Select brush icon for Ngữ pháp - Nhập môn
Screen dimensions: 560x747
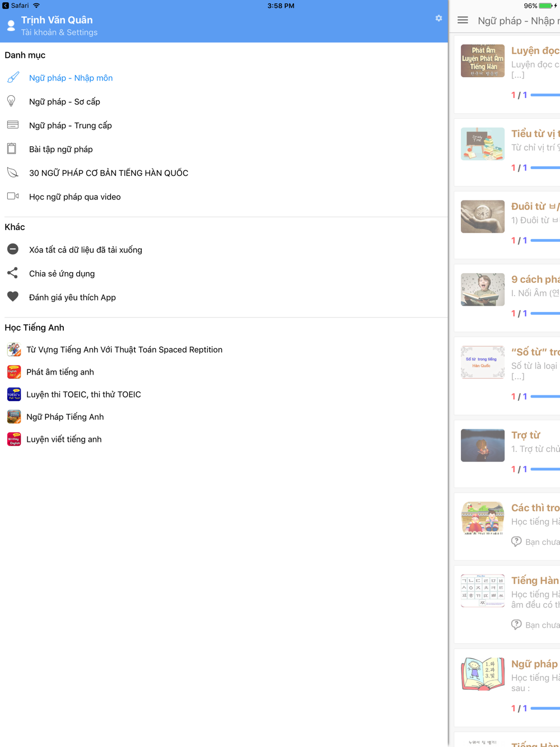coord(13,77)
